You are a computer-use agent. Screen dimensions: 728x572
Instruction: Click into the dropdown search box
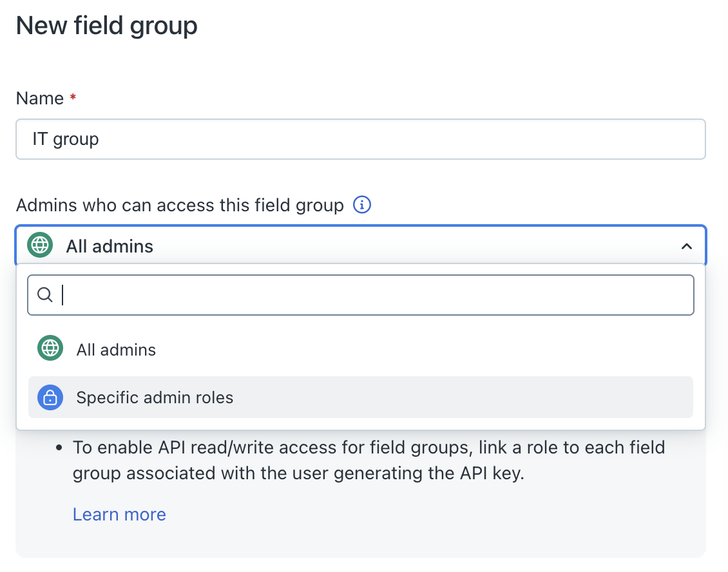(374, 295)
